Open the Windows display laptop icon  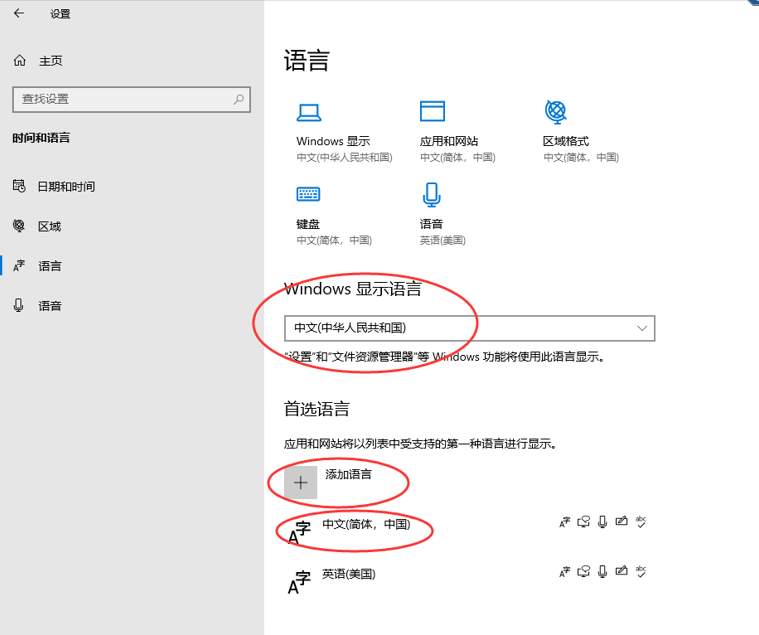[x=309, y=112]
